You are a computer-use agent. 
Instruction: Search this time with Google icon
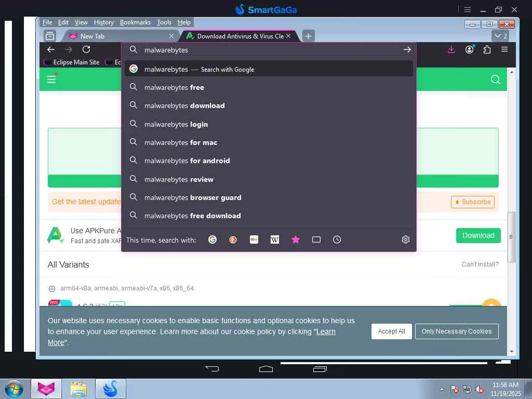[x=212, y=240]
